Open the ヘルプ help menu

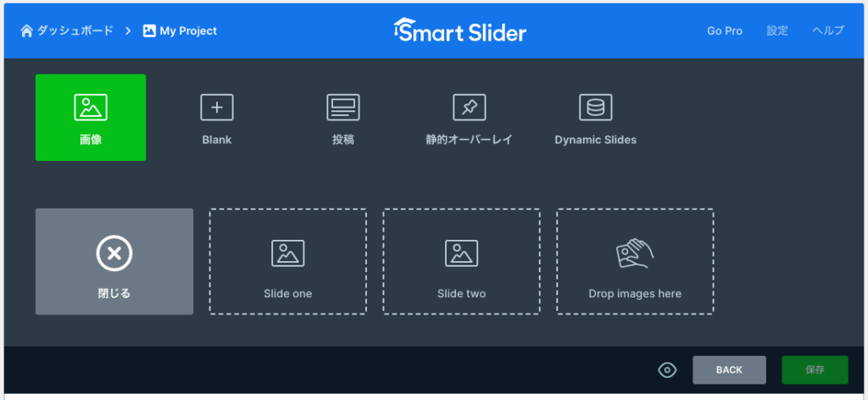[827, 31]
